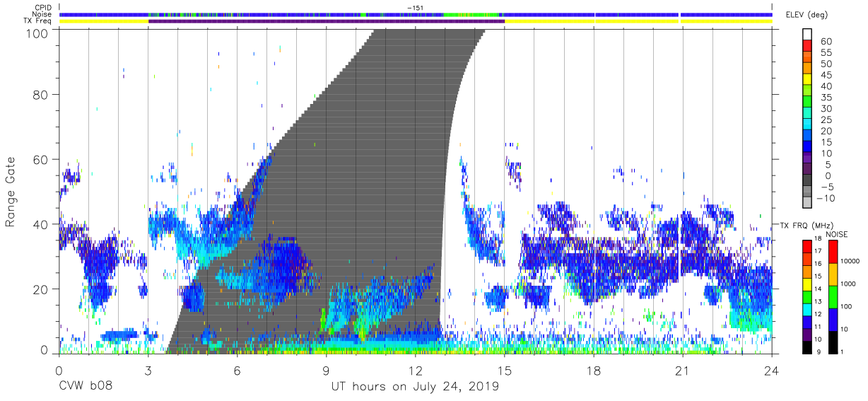Pick the cyan 12-13 TX FRQ colorbar segment
This screenshot has height=401, width=868.
[807, 309]
